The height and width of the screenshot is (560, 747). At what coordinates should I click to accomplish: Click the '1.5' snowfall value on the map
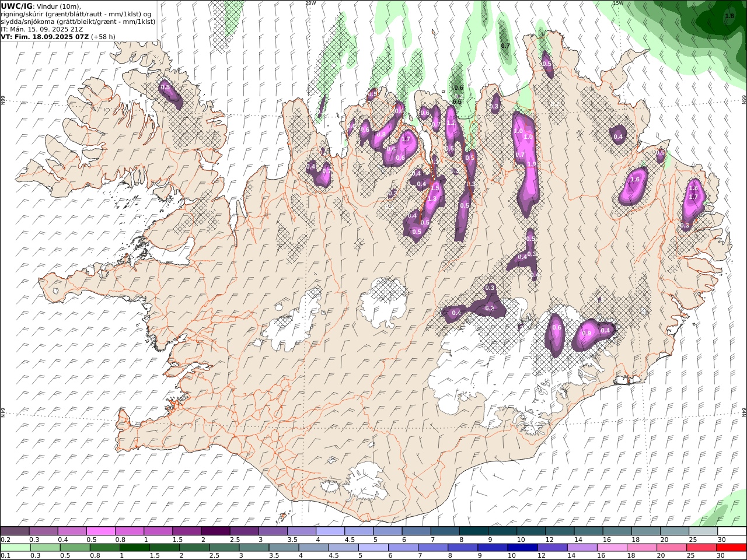tap(434, 188)
